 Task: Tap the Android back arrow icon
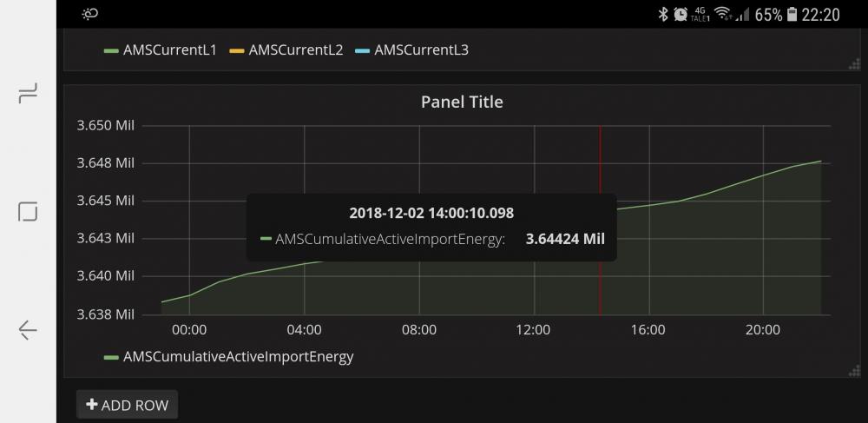[x=28, y=329]
